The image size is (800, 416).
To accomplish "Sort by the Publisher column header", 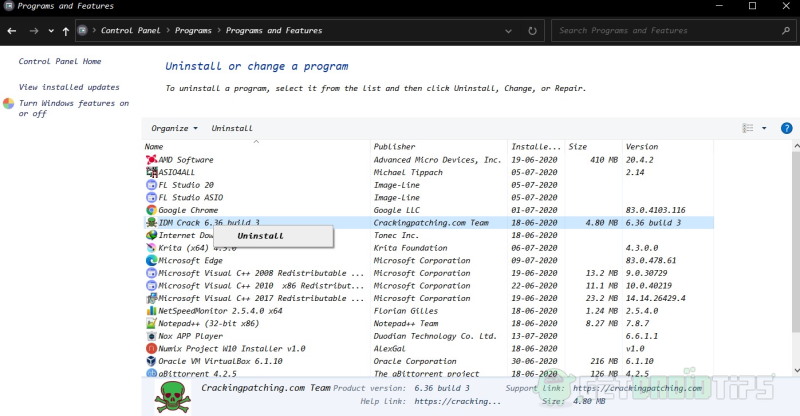I will 439,146.
